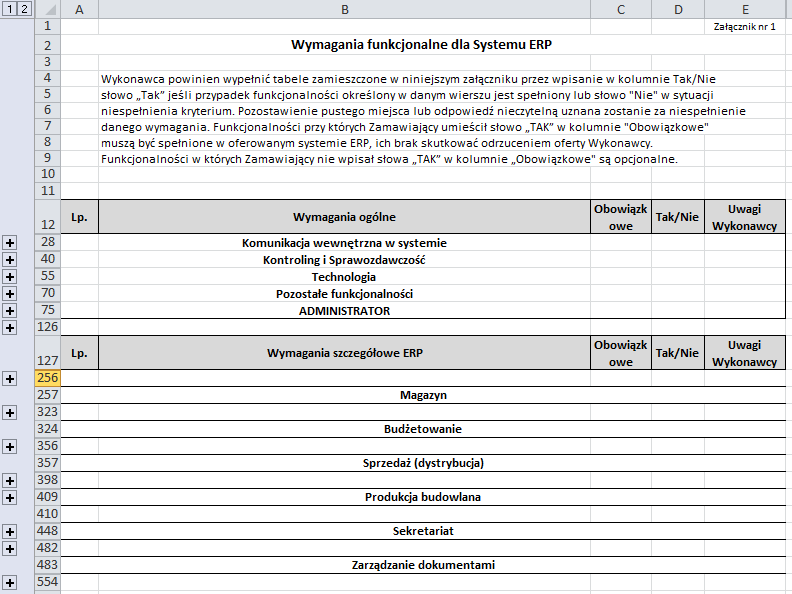Expand the group at row 356
The width and height of the screenshot is (792, 594).
[10, 447]
